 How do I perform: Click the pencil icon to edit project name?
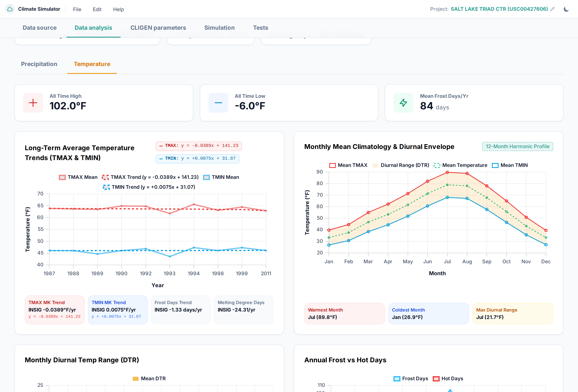click(552, 9)
